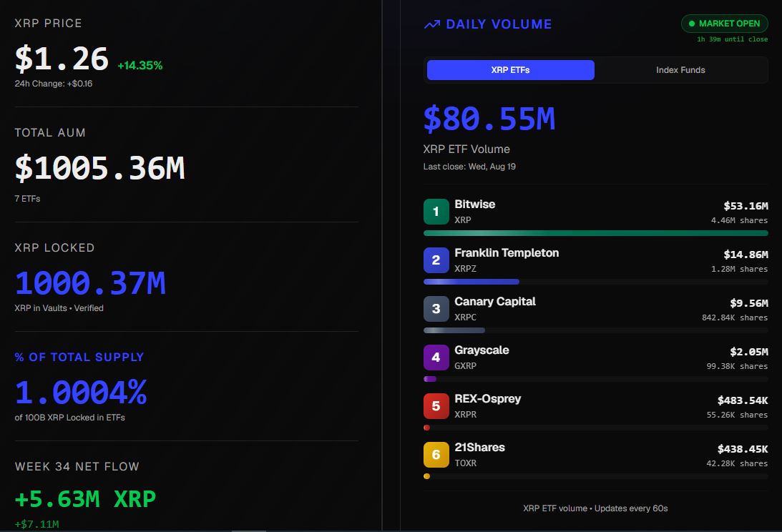Click the purple rank 4 badge for Grayscale

coord(436,358)
